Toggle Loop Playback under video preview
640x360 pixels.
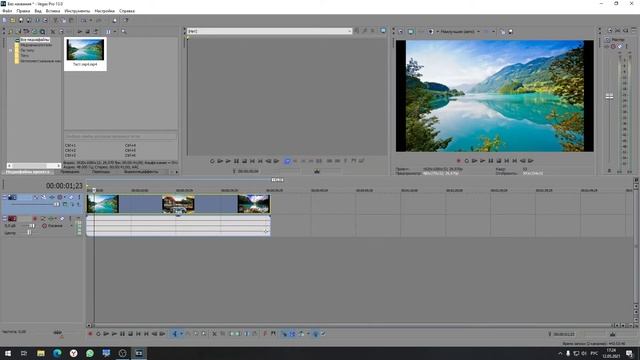point(467,161)
